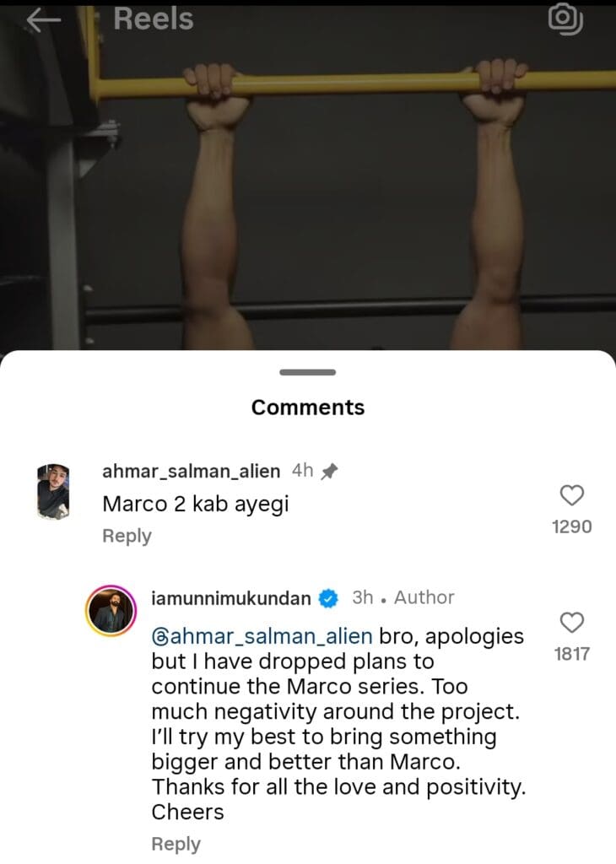Like iamunnimukundan's reply with the heart

pos(572,623)
